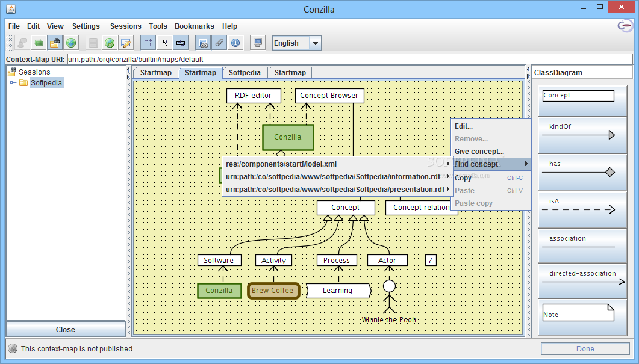This screenshot has width=639, height=364.
Task: Open the View menu
Action: (x=55, y=26)
